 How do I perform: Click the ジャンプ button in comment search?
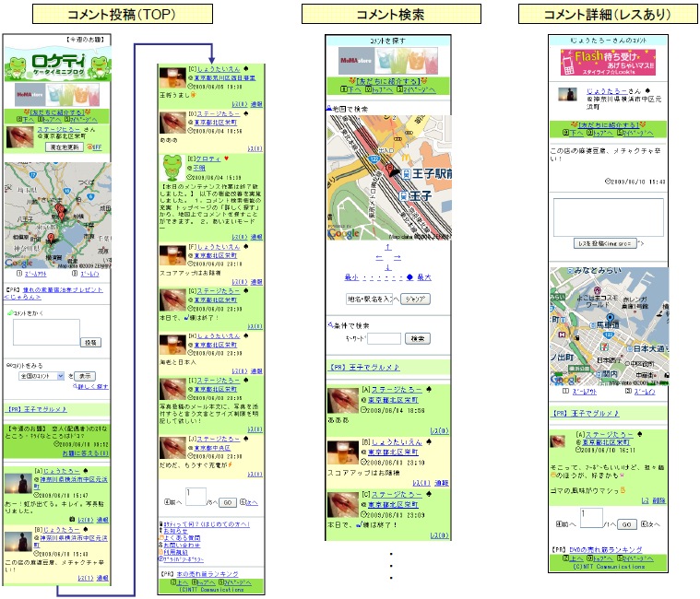416,299
